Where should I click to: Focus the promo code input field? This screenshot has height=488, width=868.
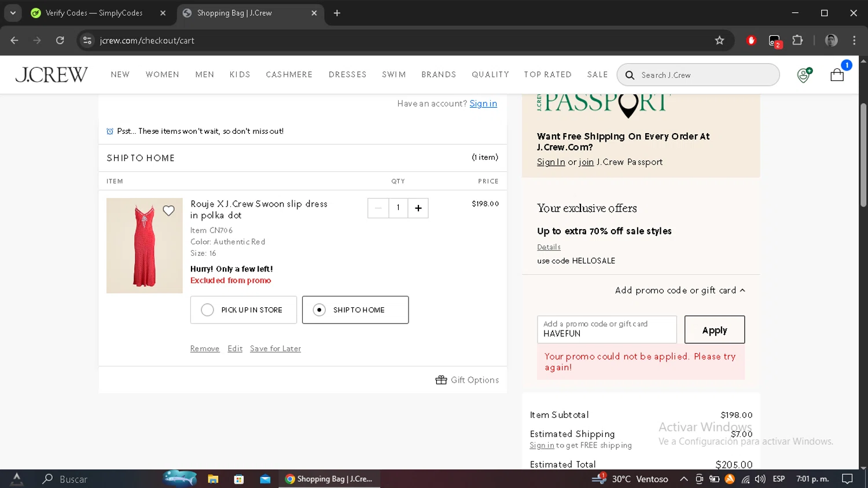(x=606, y=329)
